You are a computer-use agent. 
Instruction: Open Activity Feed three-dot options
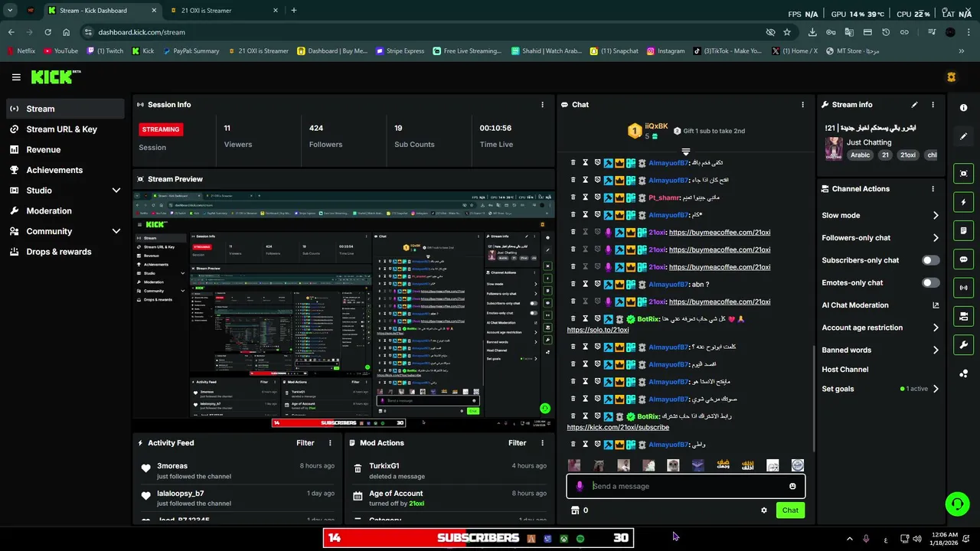point(330,443)
